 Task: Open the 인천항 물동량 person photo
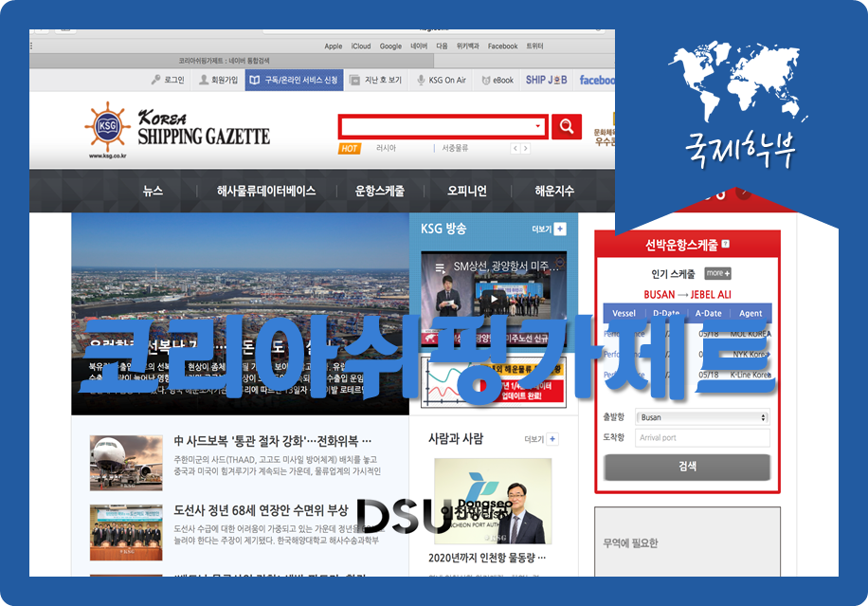coord(493,501)
